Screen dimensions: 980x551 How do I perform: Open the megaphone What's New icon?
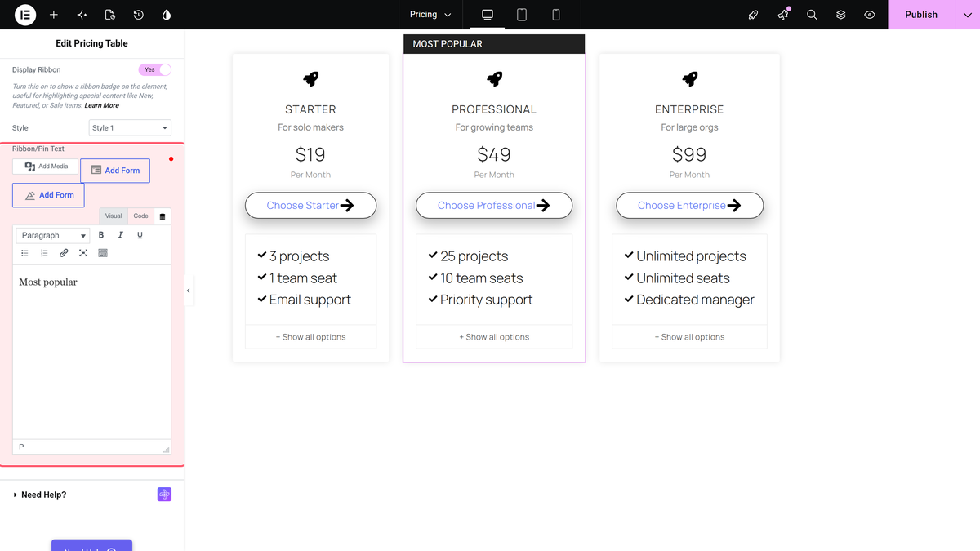pyautogui.click(x=783, y=15)
